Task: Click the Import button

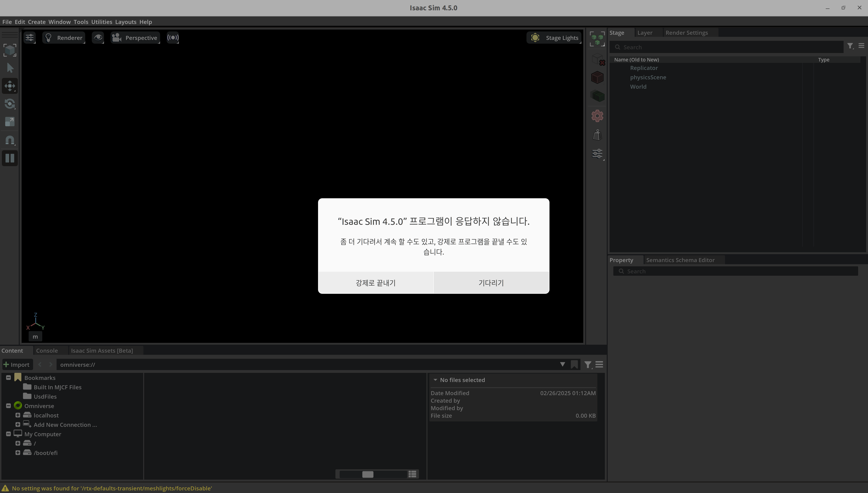Action: 17,365
